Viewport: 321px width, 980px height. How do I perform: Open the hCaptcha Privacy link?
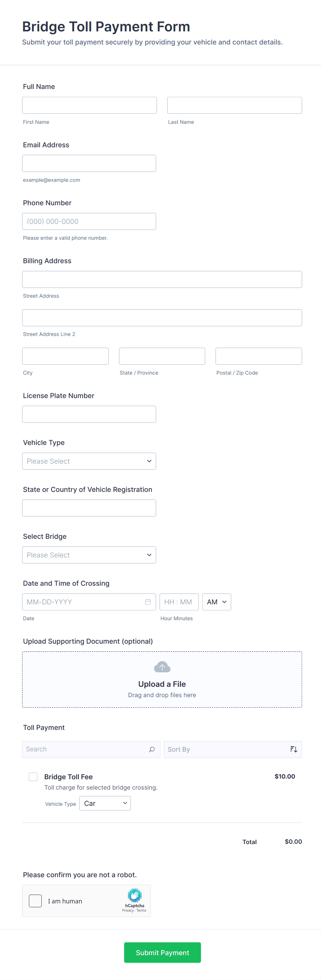tap(128, 910)
